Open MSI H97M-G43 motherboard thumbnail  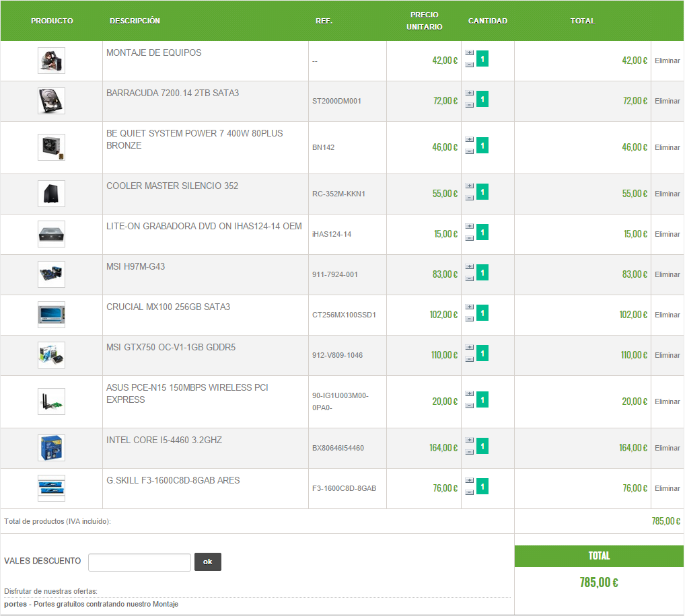click(x=51, y=274)
